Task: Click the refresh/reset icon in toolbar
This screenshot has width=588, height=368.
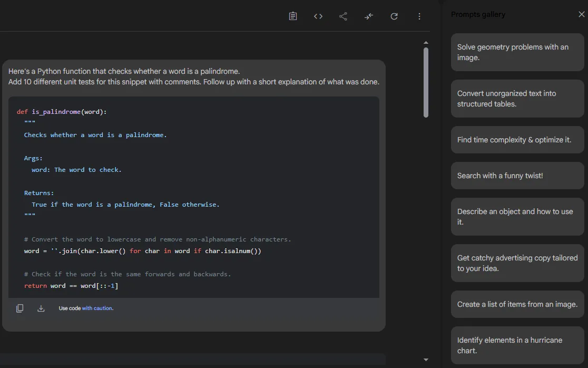Action: 394,16
